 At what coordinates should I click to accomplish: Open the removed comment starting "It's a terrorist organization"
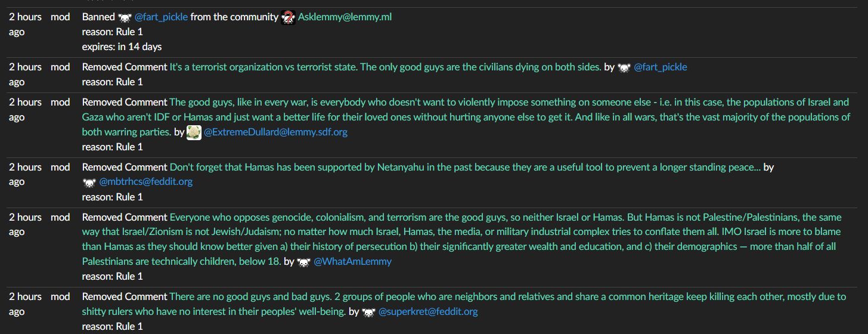click(385, 67)
